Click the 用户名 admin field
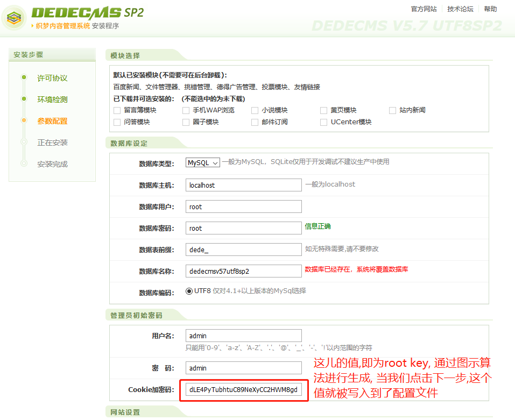 (243, 336)
